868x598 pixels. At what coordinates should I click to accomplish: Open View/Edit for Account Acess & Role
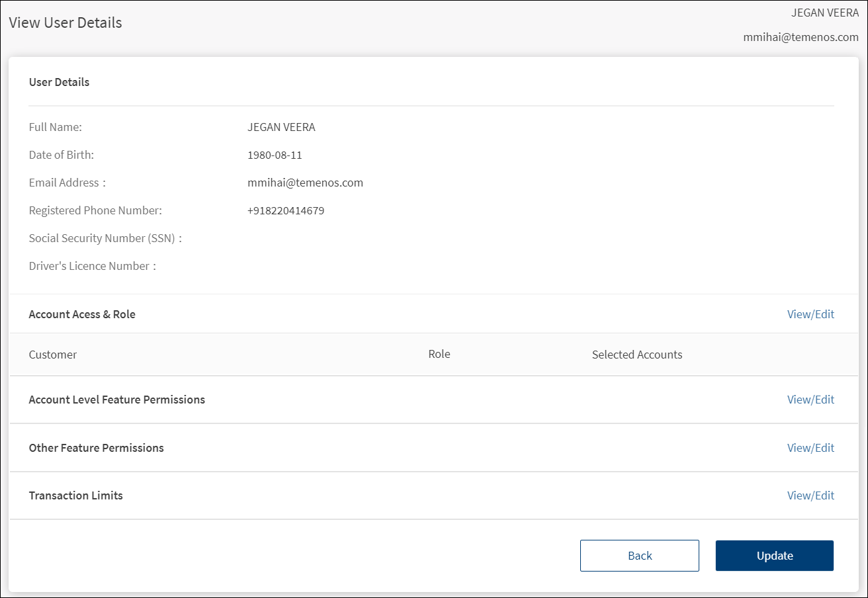(810, 314)
